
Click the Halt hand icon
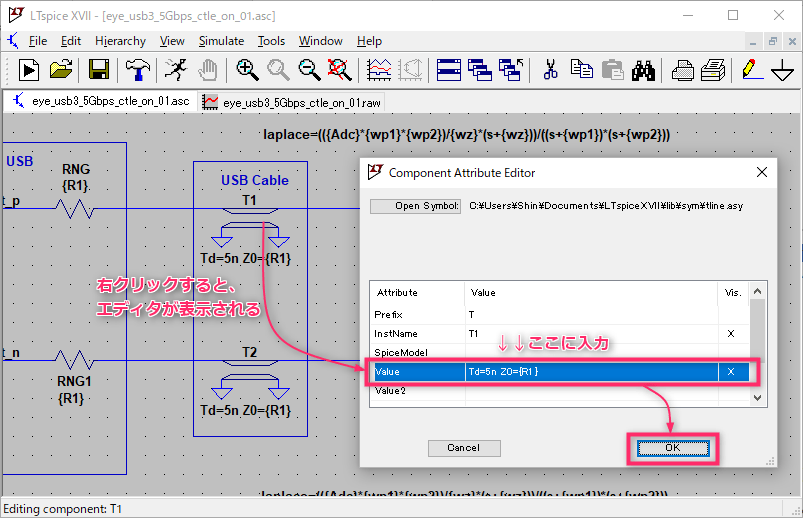point(208,70)
